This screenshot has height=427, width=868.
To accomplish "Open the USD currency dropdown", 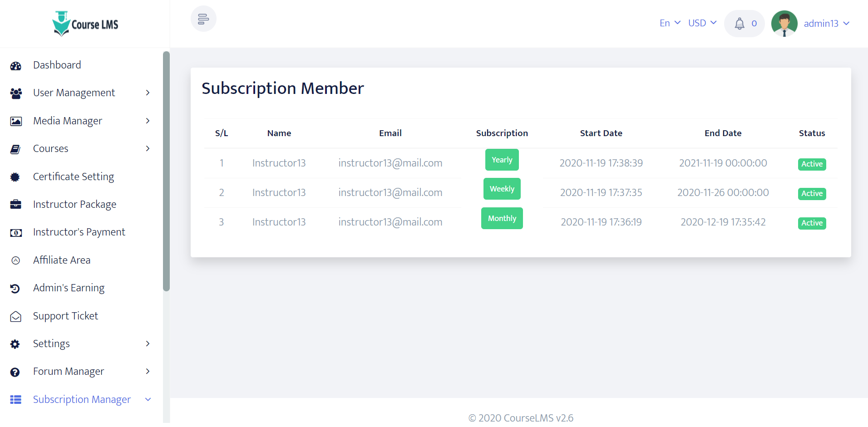I will pos(702,23).
